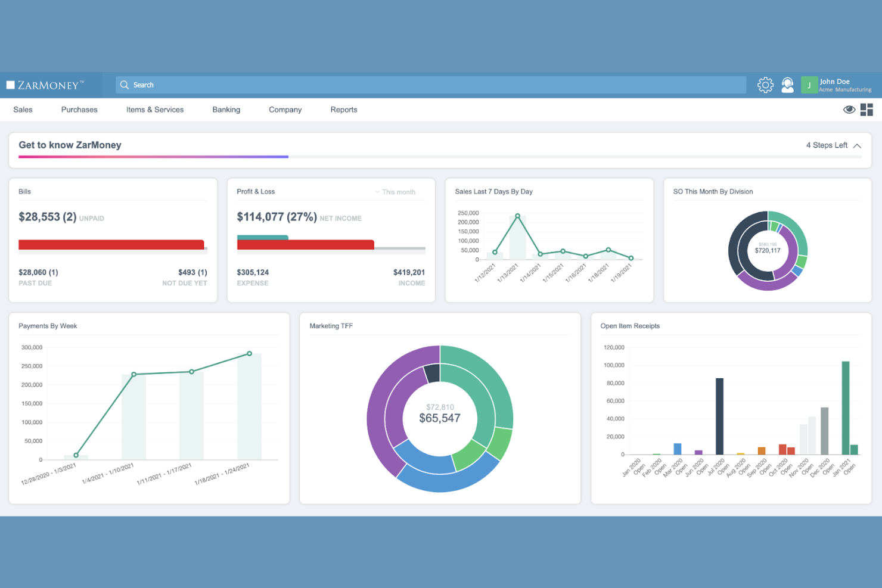Viewport: 882px width, 588px height.
Task: Click the onboarding progress bar
Action: click(x=440, y=157)
